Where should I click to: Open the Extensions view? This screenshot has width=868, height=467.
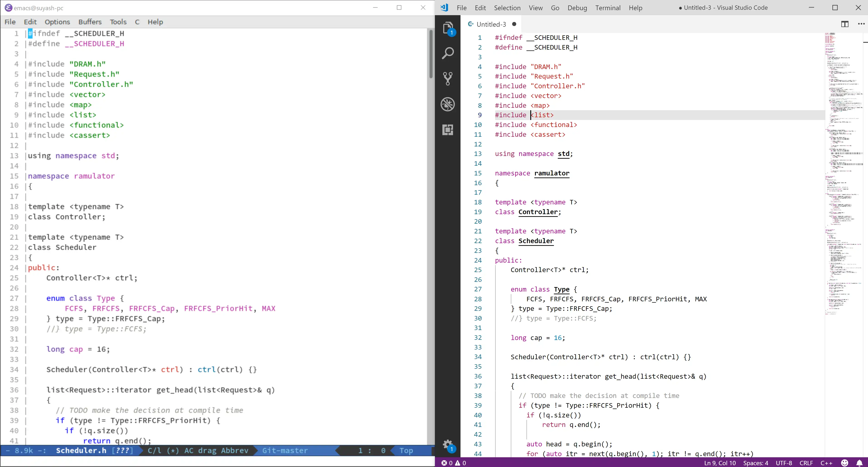tap(448, 130)
